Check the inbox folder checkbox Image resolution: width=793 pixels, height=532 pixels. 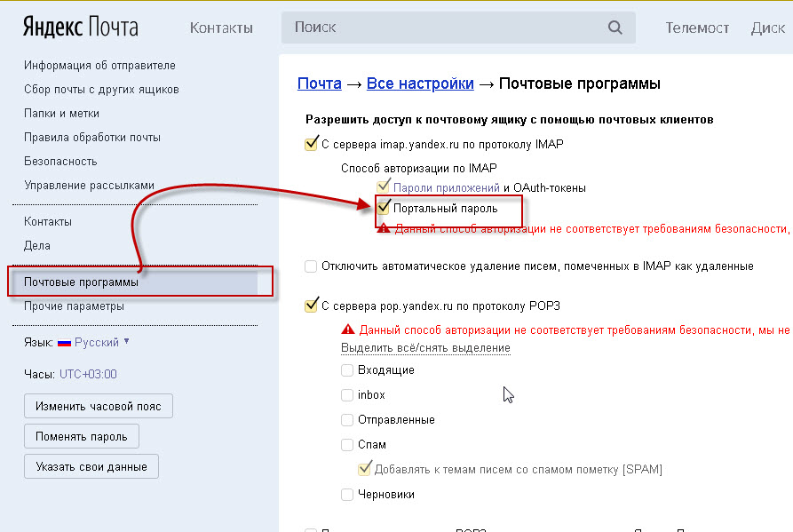[x=347, y=395]
